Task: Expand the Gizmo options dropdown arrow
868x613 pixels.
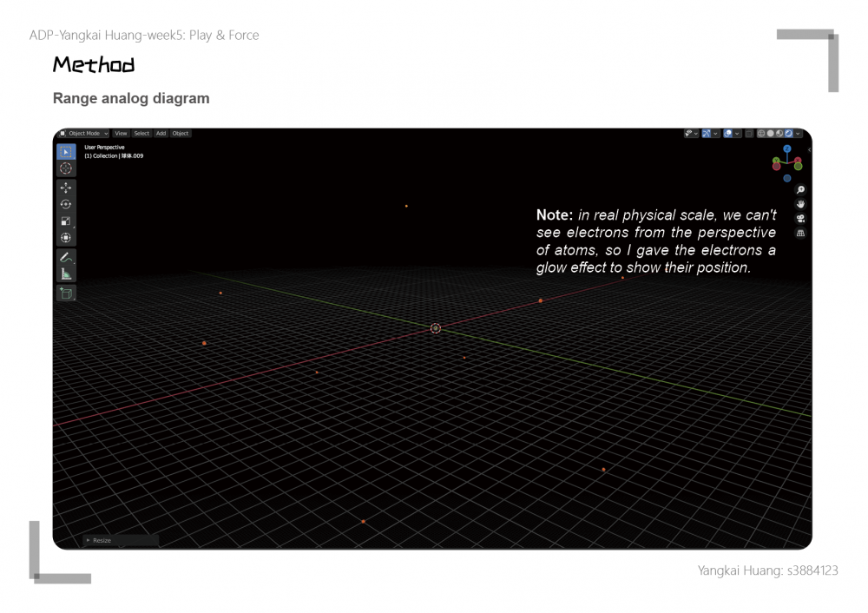Action: (x=715, y=134)
